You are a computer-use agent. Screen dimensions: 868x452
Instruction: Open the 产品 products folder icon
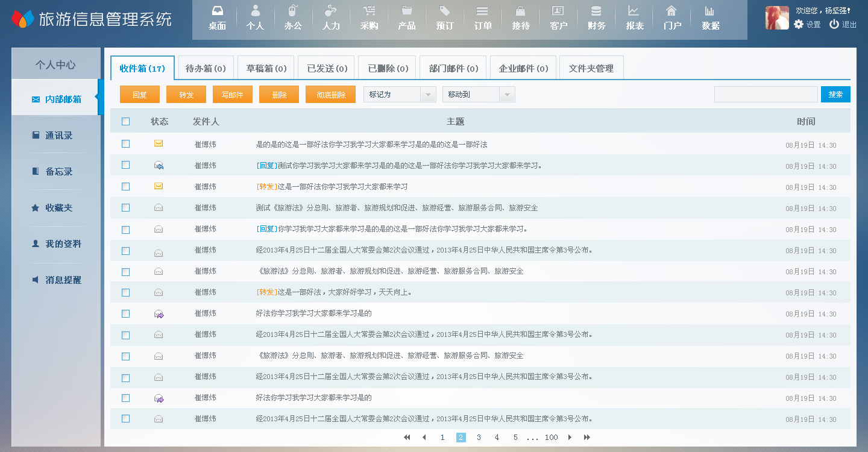coord(407,18)
